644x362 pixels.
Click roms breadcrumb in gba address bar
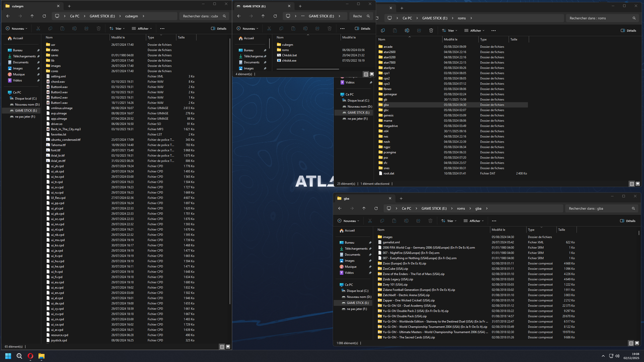click(461, 208)
